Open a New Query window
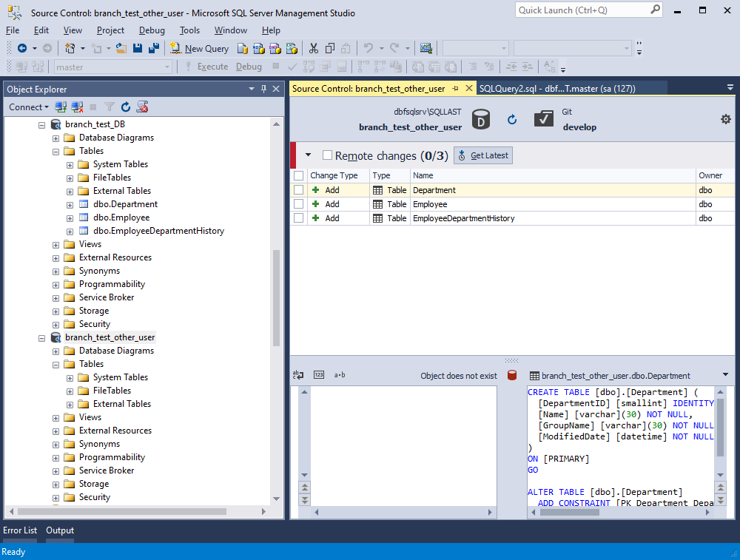The height and width of the screenshot is (560, 740). pyautogui.click(x=199, y=49)
